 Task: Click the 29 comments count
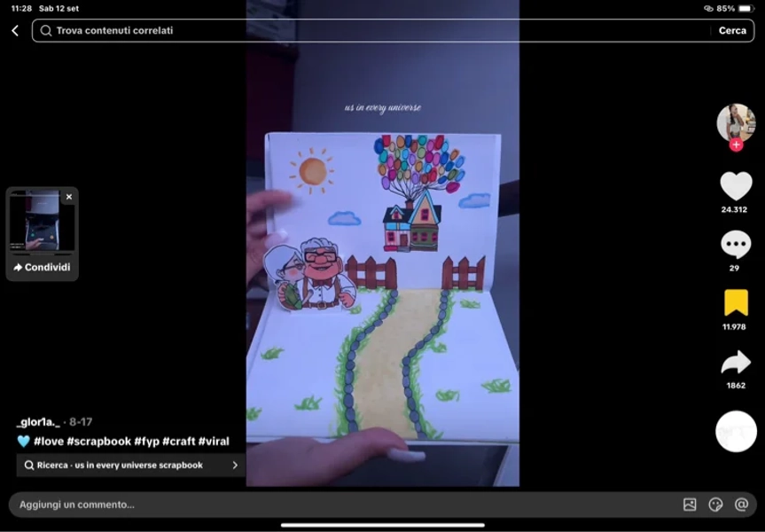[x=734, y=269]
